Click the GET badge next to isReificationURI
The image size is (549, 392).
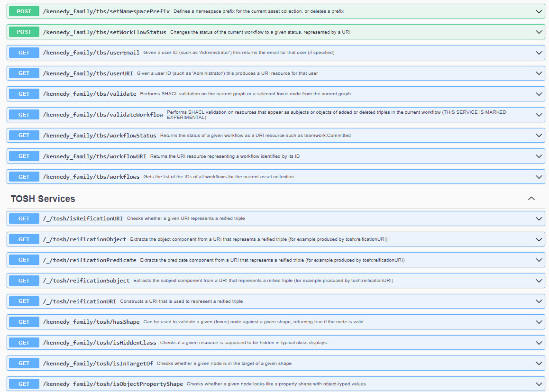(24, 219)
